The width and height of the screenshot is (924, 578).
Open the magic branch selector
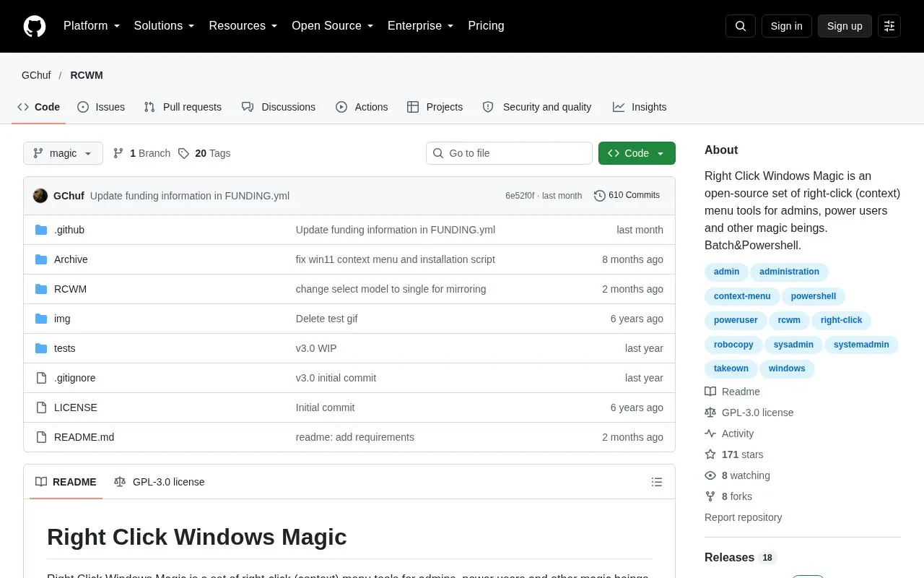[63, 153]
